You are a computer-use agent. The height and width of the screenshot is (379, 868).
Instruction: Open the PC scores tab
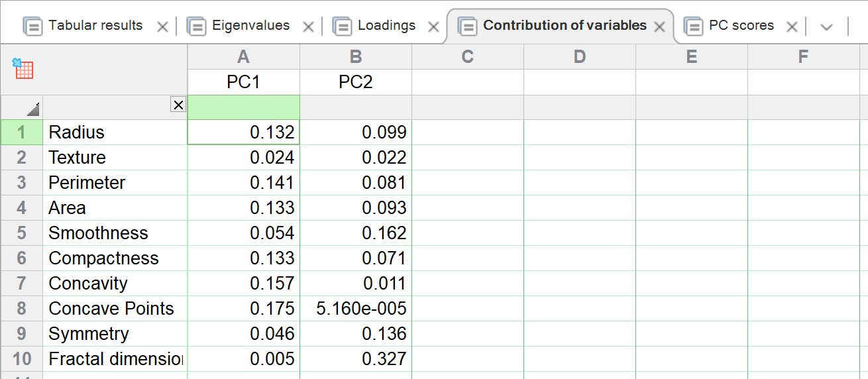pos(741,26)
